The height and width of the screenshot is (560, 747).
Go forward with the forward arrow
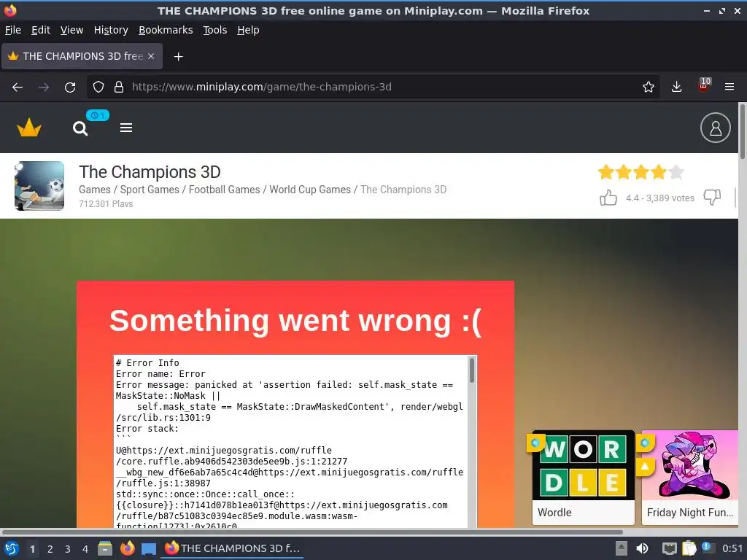tap(44, 87)
